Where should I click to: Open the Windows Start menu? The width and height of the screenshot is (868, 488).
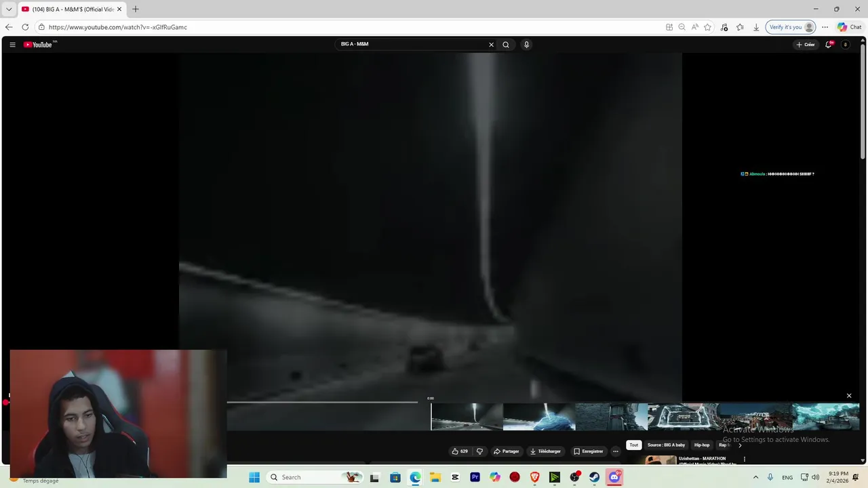click(254, 477)
